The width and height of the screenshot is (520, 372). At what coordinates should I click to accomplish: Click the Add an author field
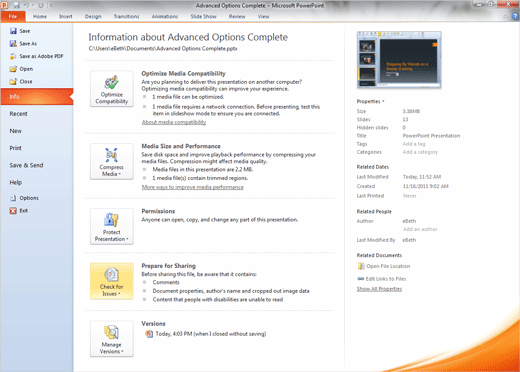[x=420, y=229]
